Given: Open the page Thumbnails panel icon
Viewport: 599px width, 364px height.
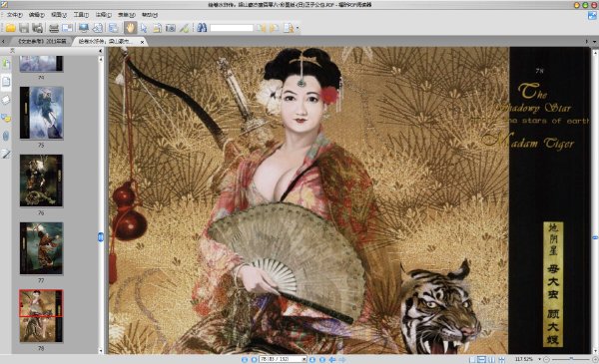Looking at the screenshot, I should point(6,81).
